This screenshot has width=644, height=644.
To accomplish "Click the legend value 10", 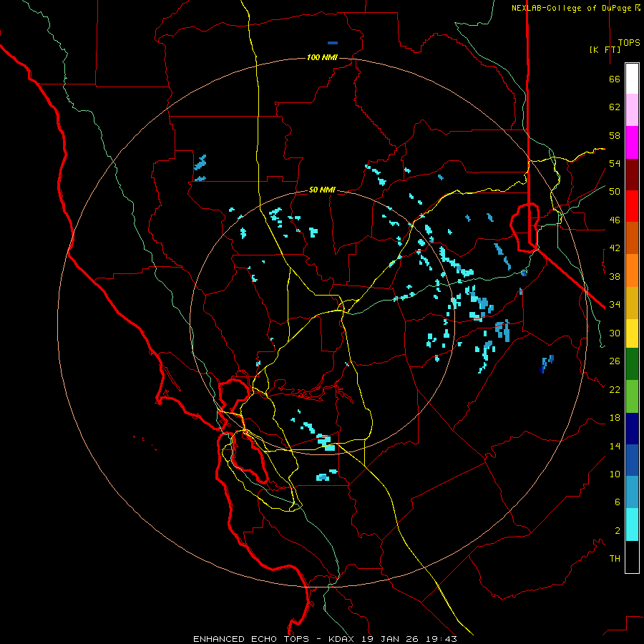I will (x=615, y=474).
